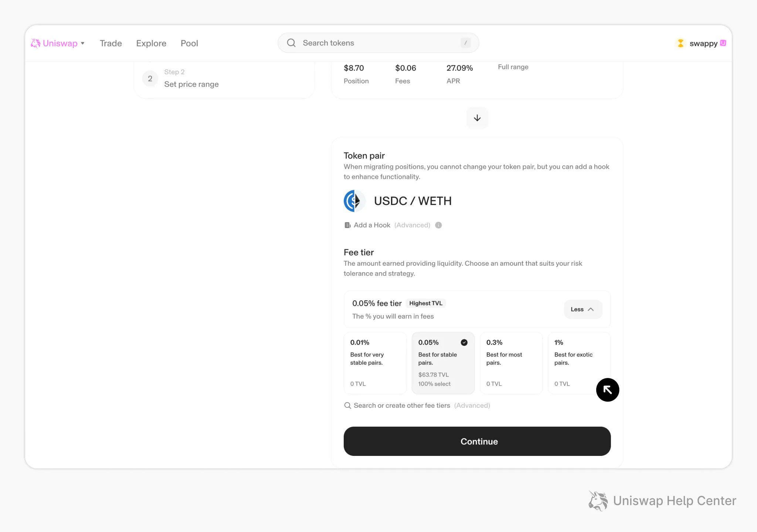Click the Full range label

click(x=513, y=67)
